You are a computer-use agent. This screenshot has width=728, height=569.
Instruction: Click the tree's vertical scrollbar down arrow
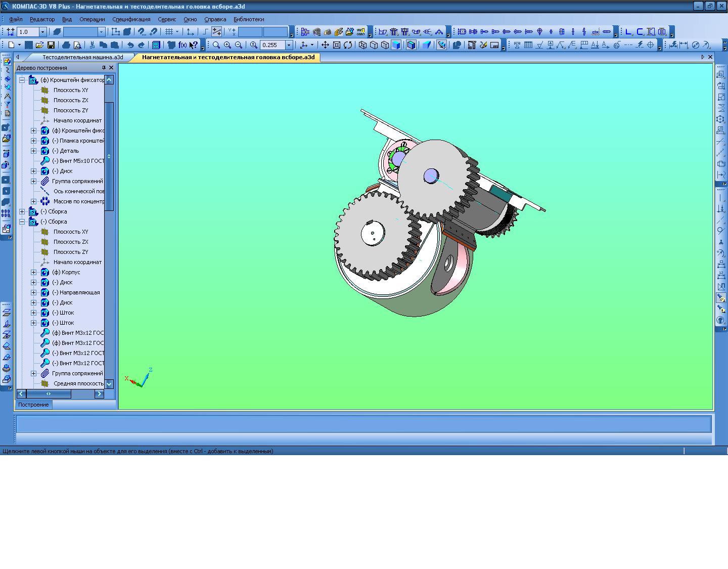109,384
